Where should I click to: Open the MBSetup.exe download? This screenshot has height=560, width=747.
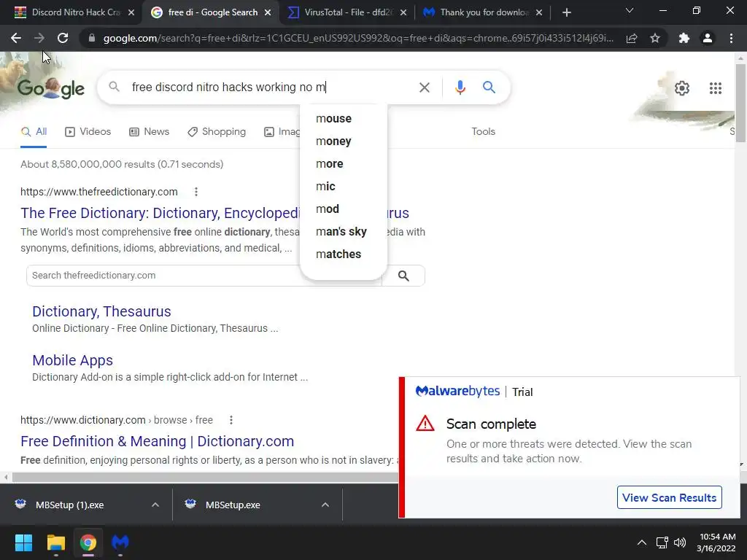point(233,505)
